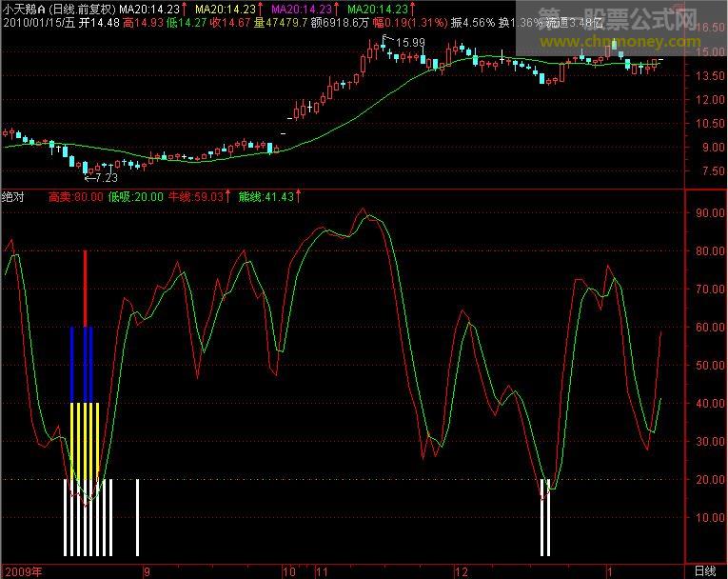Viewport: 728px width, 579px height.
Task: Click the 90.00 level on indicator scale
Action: (x=705, y=213)
